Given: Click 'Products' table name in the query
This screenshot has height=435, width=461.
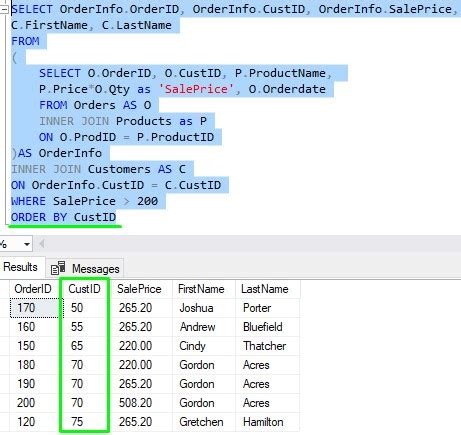Looking at the screenshot, I should pos(144,121).
